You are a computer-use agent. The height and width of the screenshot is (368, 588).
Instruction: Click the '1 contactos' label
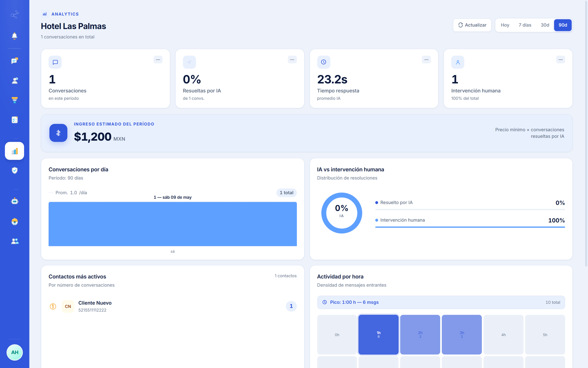(286, 276)
